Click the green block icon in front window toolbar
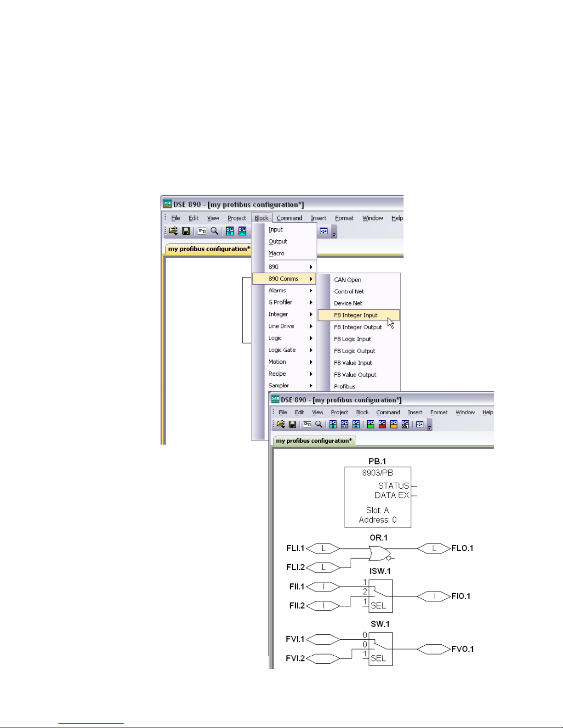 [x=370, y=424]
